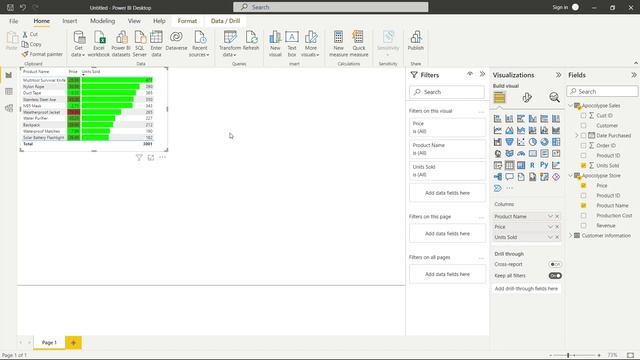This screenshot has height=360, width=640.
Task: Select the donut chart visualization
Action: 544,142
